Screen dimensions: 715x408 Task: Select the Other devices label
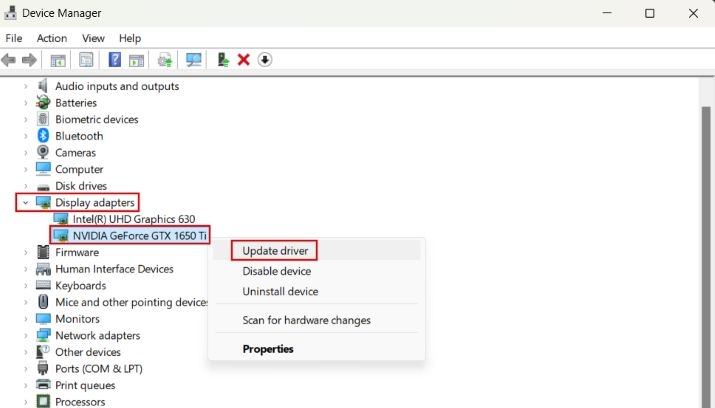click(x=88, y=352)
